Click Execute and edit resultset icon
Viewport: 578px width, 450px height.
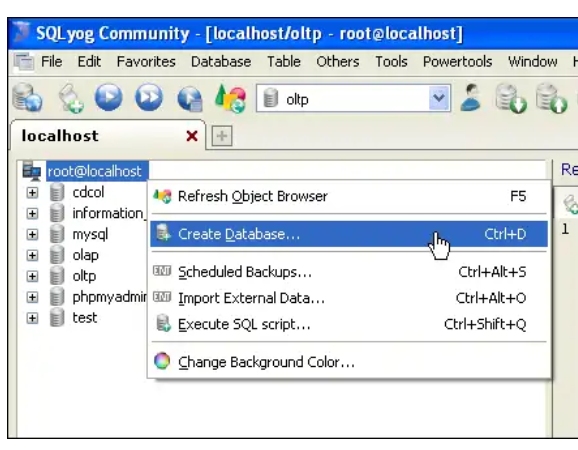[189, 98]
